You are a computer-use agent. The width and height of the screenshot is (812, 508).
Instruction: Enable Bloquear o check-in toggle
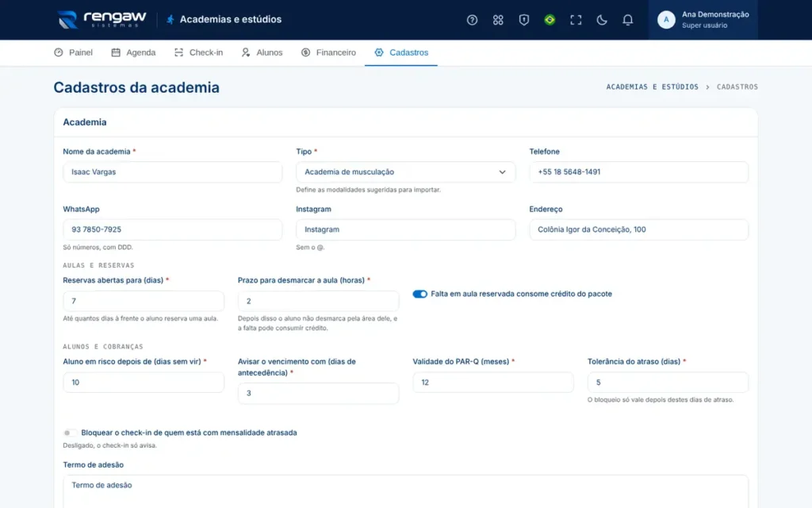tap(70, 433)
